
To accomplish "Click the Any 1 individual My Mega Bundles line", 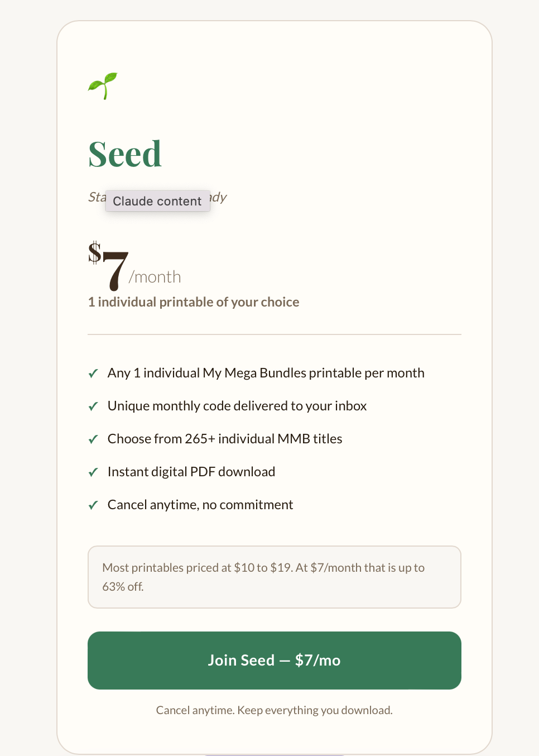I will tap(266, 373).
